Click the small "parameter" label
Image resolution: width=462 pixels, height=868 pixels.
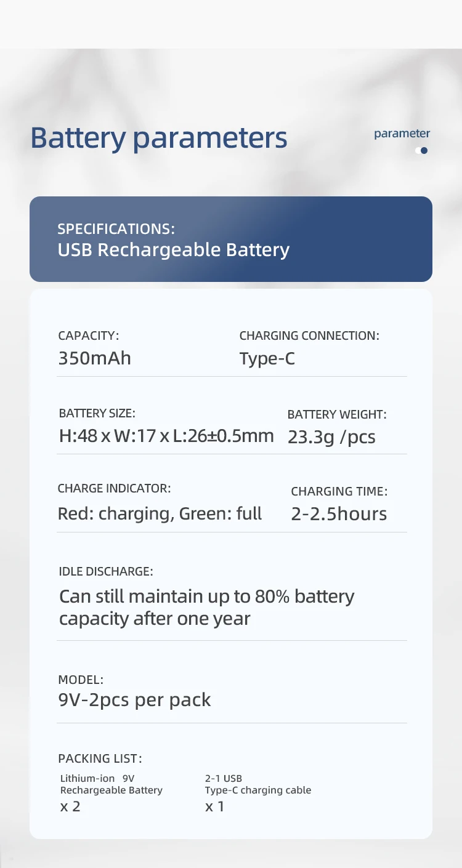click(x=402, y=134)
